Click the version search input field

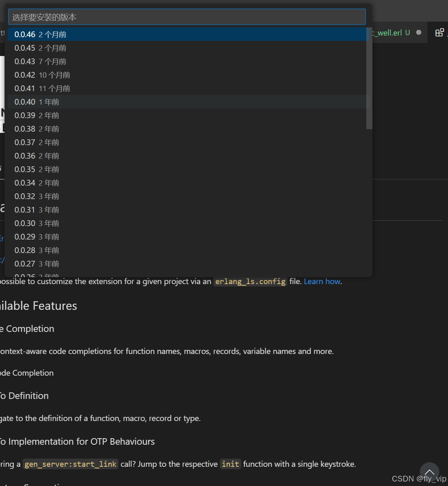[186, 17]
